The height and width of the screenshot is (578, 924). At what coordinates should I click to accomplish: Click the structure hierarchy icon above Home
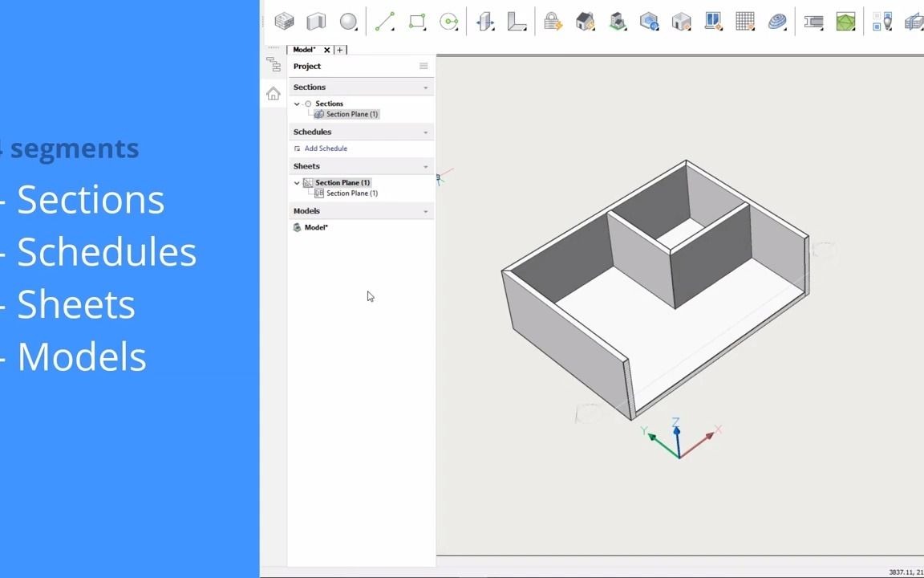point(274,65)
